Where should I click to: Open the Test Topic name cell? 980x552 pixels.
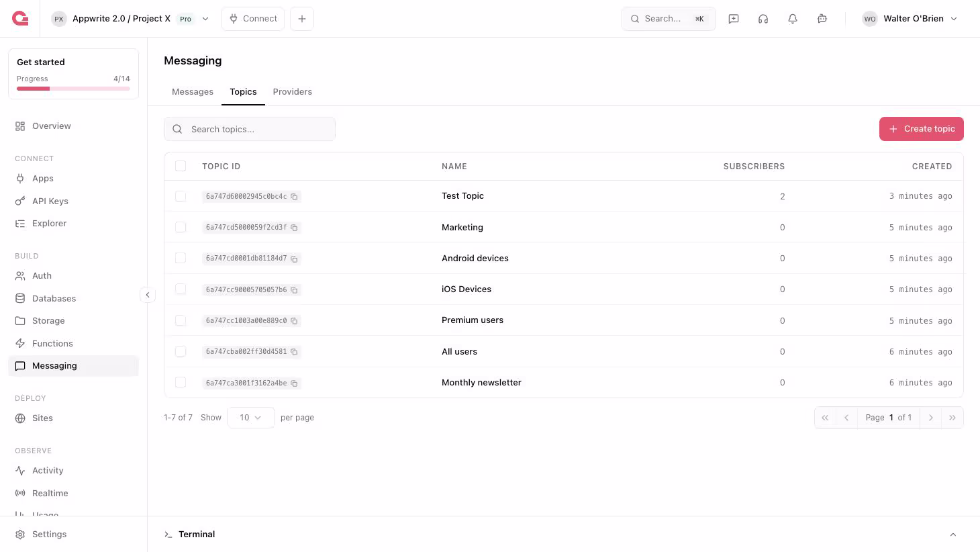(462, 196)
